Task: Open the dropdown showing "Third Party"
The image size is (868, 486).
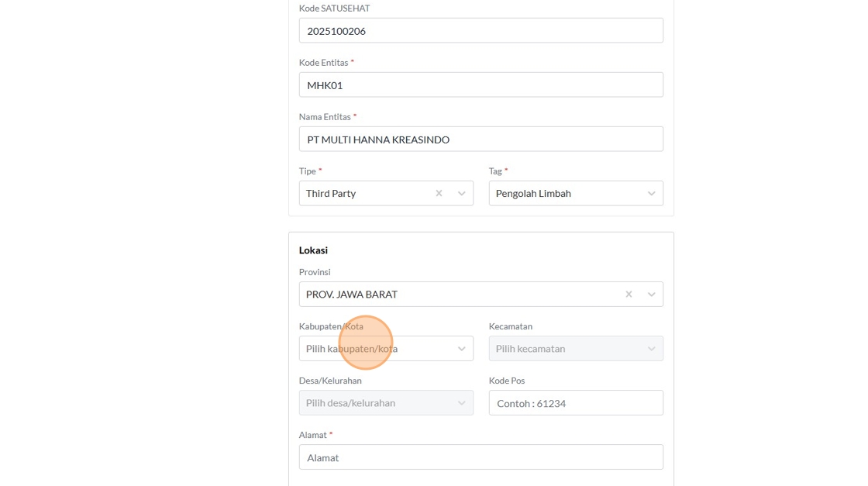Action: [364, 194]
